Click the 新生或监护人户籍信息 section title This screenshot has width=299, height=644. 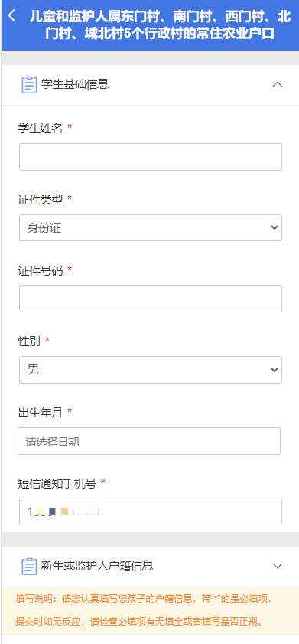[x=97, y=566]
